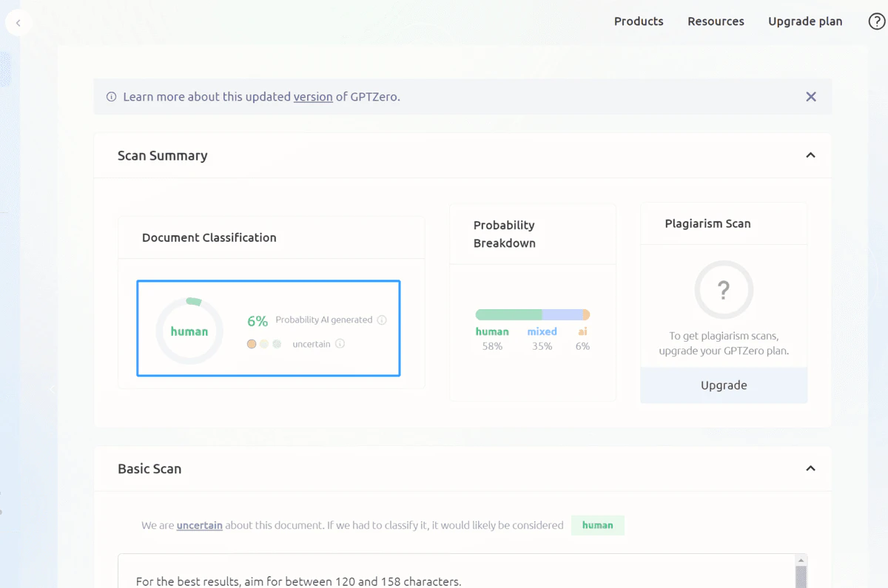888x588 pixels.
Task: Click the green human classification badge
Action: point(597,525)
